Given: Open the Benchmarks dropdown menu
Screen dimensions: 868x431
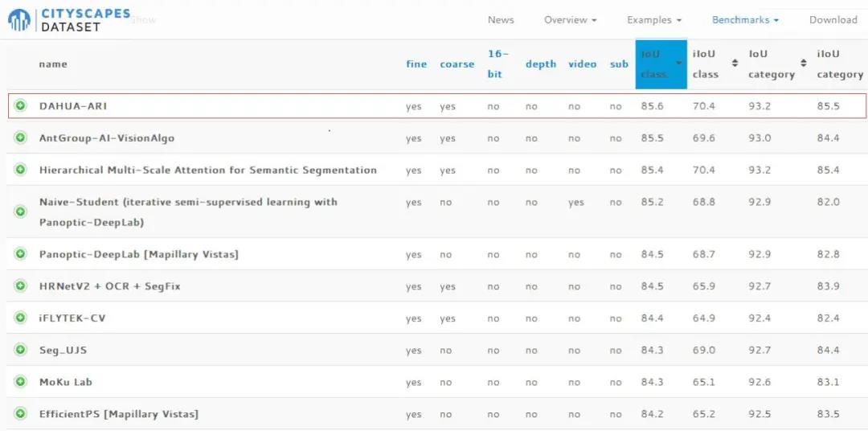Looking at the screenshot, I should tap(745, 20).
